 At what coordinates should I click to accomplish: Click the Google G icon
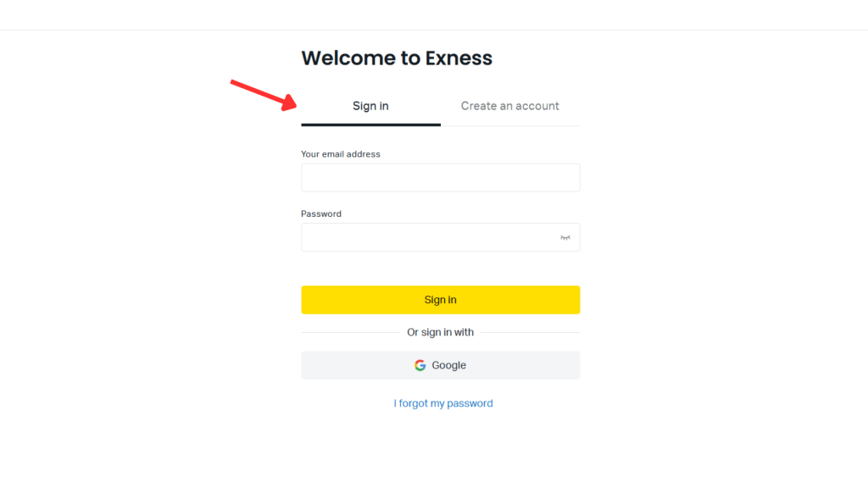tap(420, 365)
